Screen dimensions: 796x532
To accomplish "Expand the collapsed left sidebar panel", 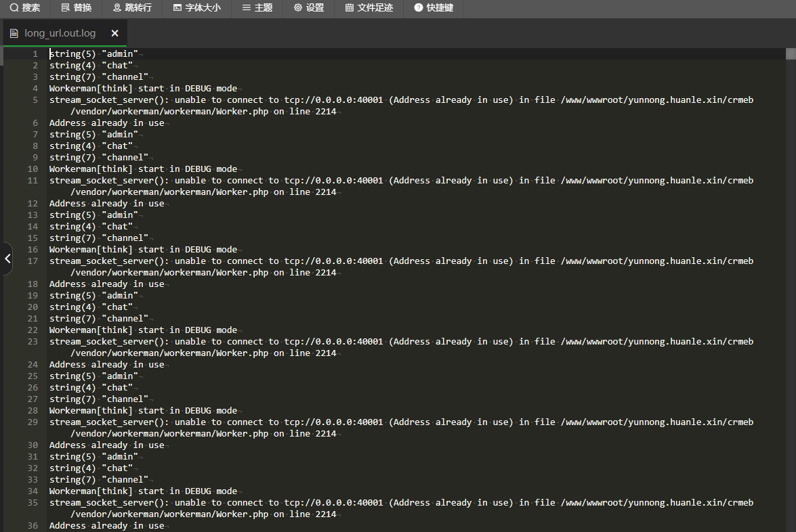I will pos(7,259).
